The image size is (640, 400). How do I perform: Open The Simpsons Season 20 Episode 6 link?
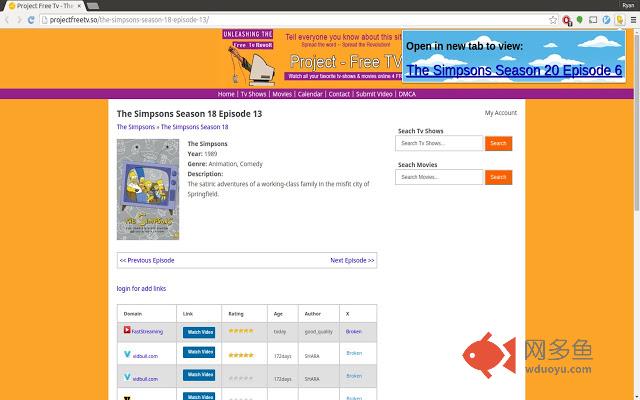pyautogui.click(x=514, y=70)
